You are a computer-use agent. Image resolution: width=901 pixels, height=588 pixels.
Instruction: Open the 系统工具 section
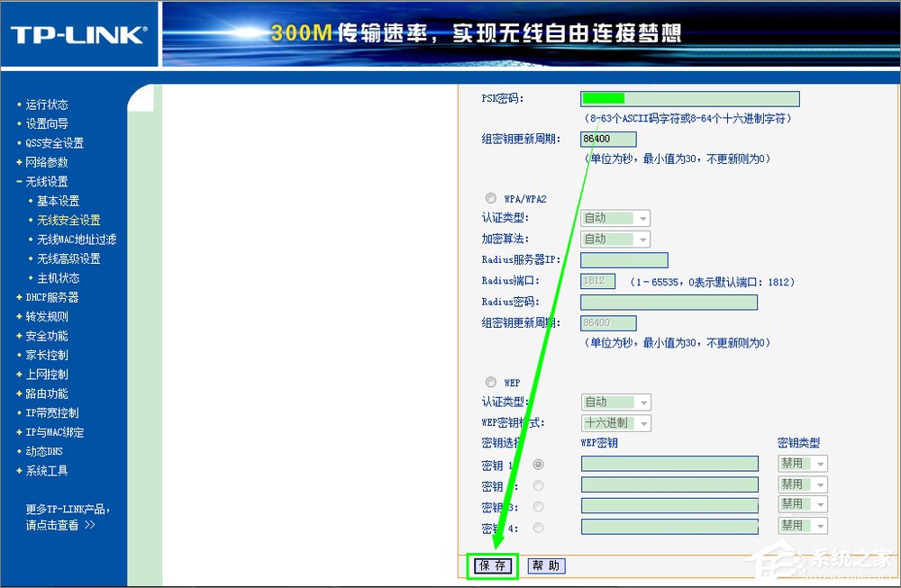click(x=45, y=470)
